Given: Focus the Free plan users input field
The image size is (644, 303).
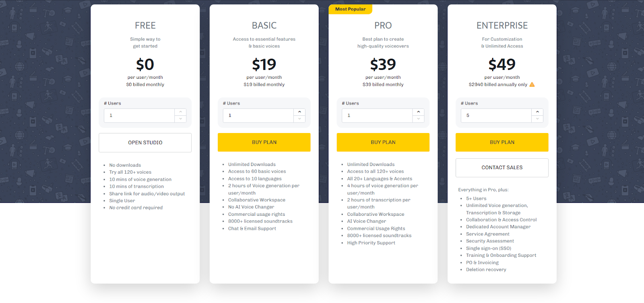Looking at the screenshot, I should (x=139, y=115).
